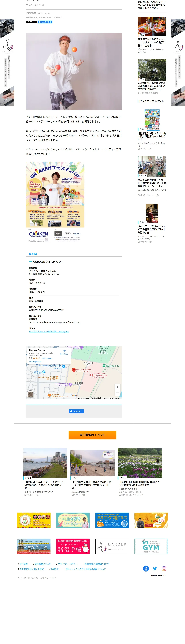Screen dimensions: 185x644
Task: Click the Brooklyn restaurant map marker
Action: 49,395
